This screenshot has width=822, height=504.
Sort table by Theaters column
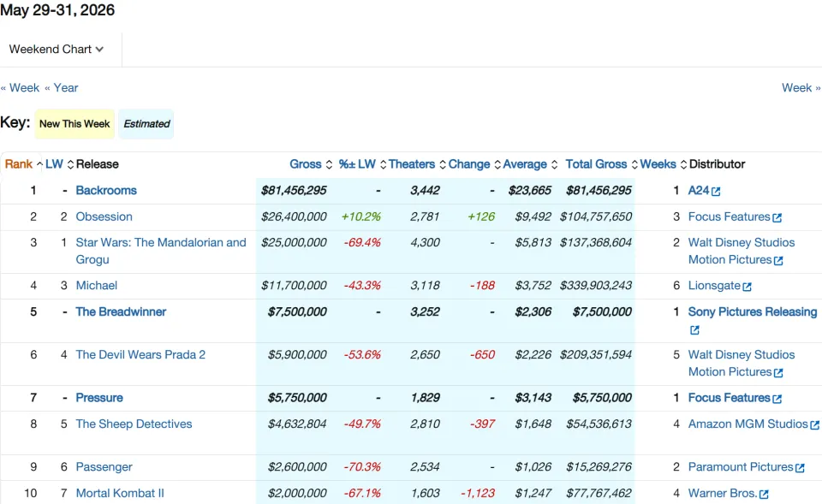(x=412, y=164)
